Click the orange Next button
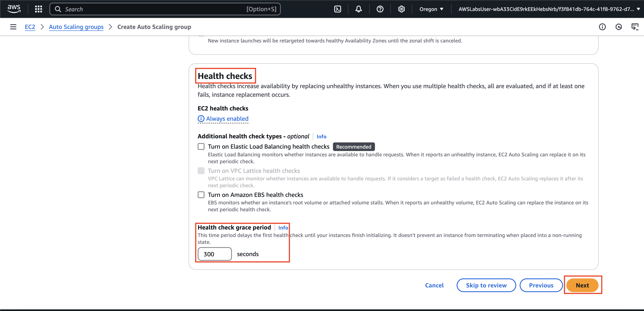 click(x=582, y=285)
